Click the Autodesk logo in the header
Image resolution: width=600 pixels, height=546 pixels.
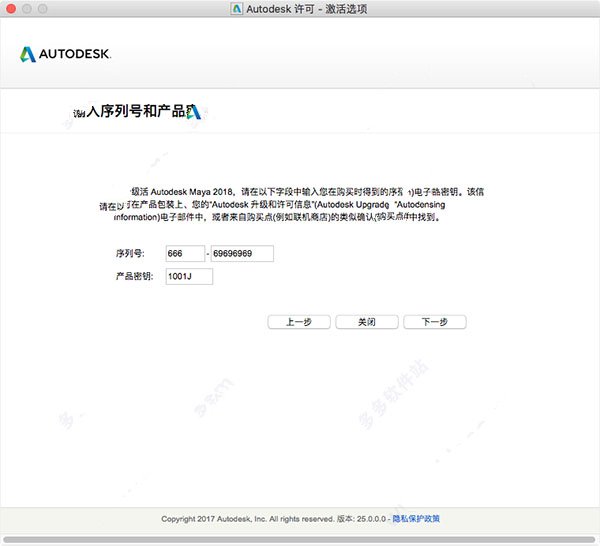[65, 54]
